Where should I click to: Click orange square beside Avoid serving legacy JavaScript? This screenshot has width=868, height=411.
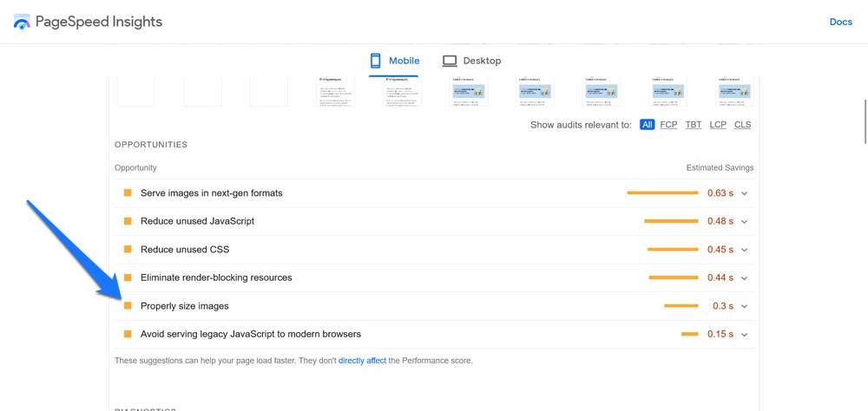128,334
